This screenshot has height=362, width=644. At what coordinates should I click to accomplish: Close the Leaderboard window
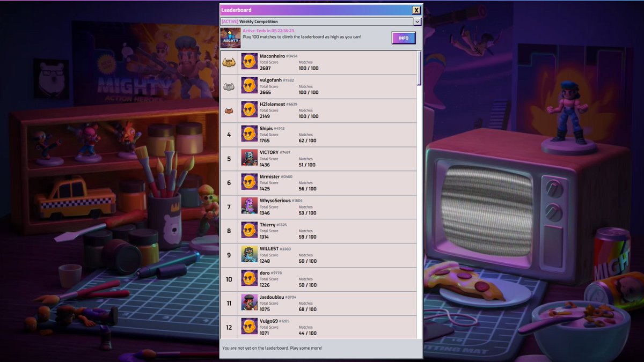(416, 10)
